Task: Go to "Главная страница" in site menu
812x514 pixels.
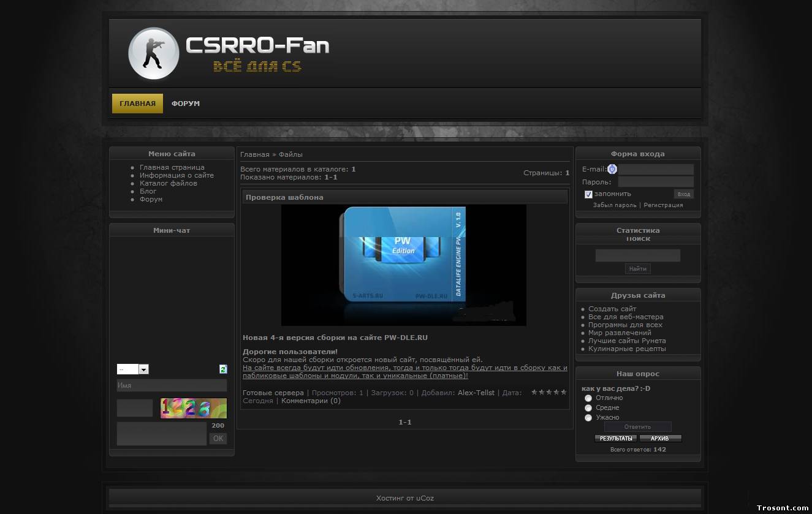Action: click(x=172, y=167)
